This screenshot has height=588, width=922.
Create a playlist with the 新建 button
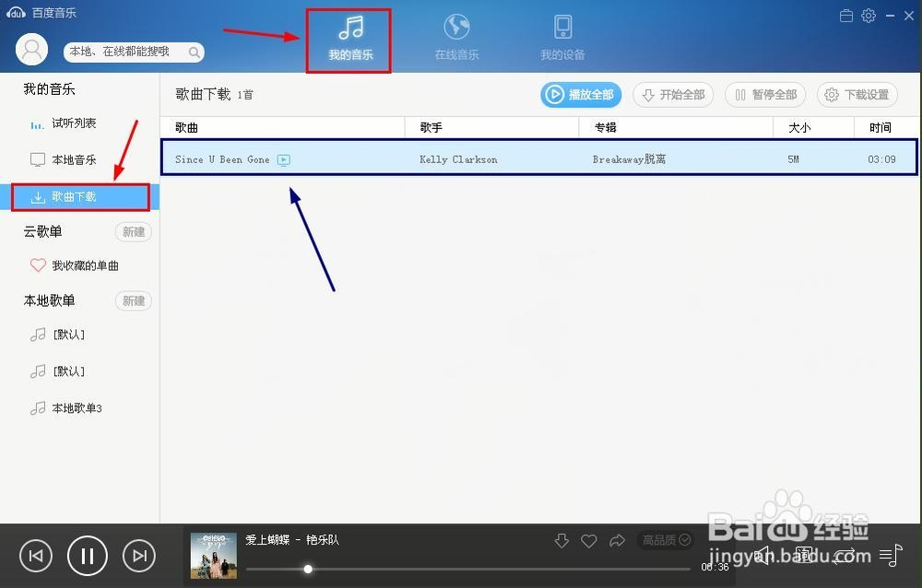pos(133,231)
